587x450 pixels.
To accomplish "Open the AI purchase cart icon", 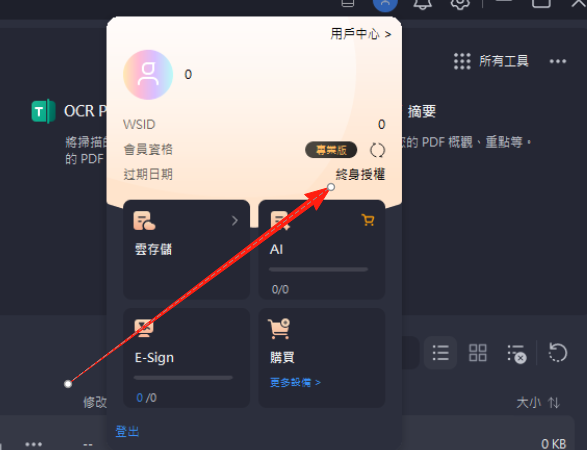I will (368, 220).
